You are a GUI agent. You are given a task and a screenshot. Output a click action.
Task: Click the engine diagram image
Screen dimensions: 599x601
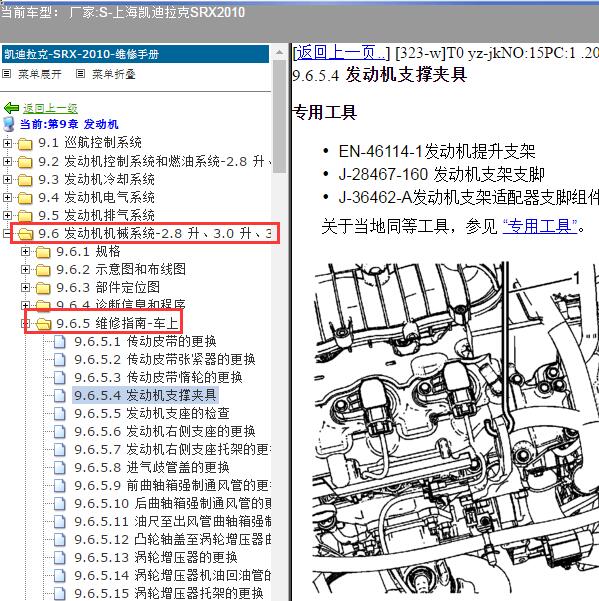pyautogui.click(x=456, y=429)
